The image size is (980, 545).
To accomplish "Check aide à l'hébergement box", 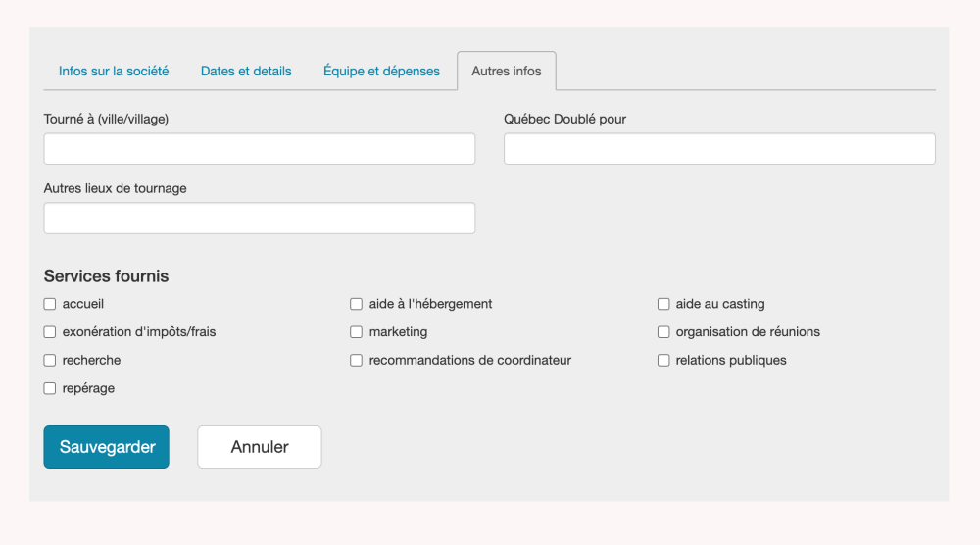I will pos(357,304).
